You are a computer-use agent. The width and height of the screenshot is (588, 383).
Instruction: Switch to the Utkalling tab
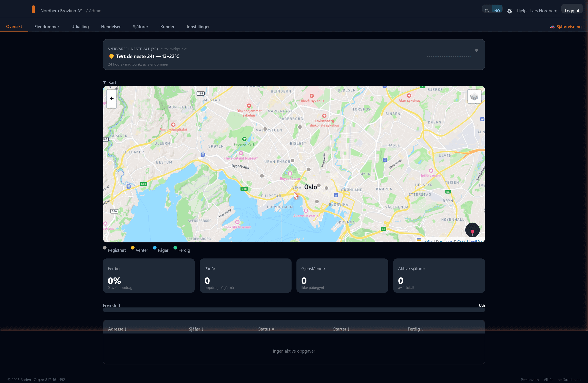coord(80,27)
